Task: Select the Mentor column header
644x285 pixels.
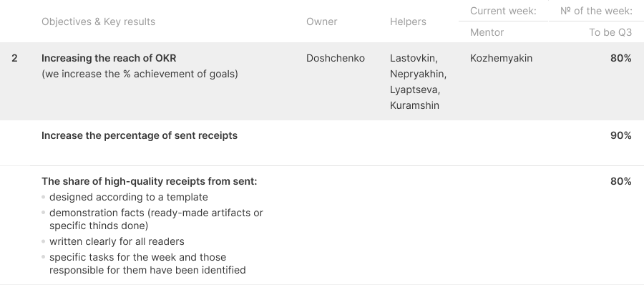Action: (x=487, y=32)
